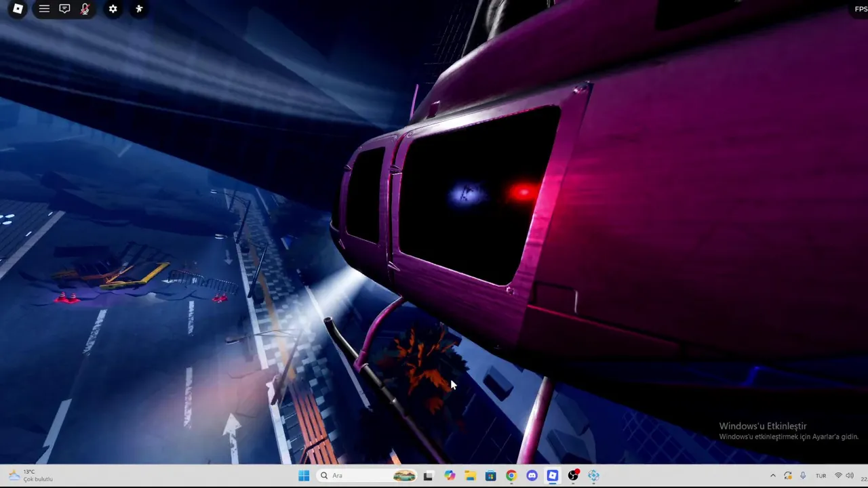The width and height of the screenshot is (868, 488).
Task: Open Task View on the taskbar
Action: 428,476
